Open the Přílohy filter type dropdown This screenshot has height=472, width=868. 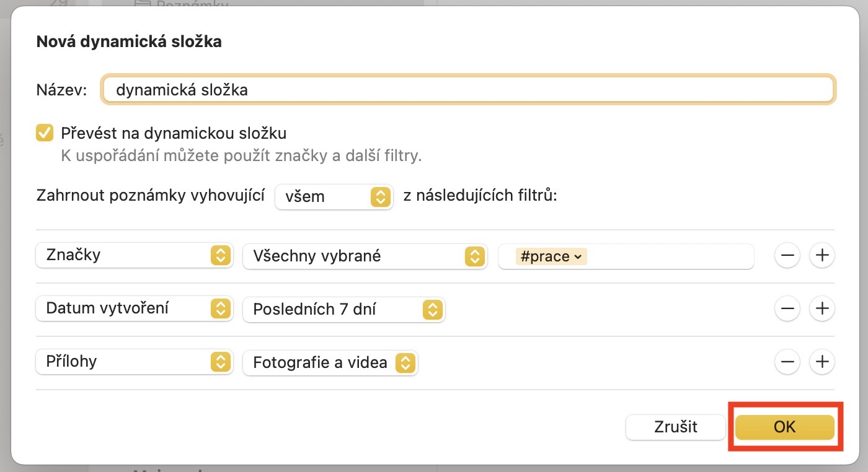(135, 362)
